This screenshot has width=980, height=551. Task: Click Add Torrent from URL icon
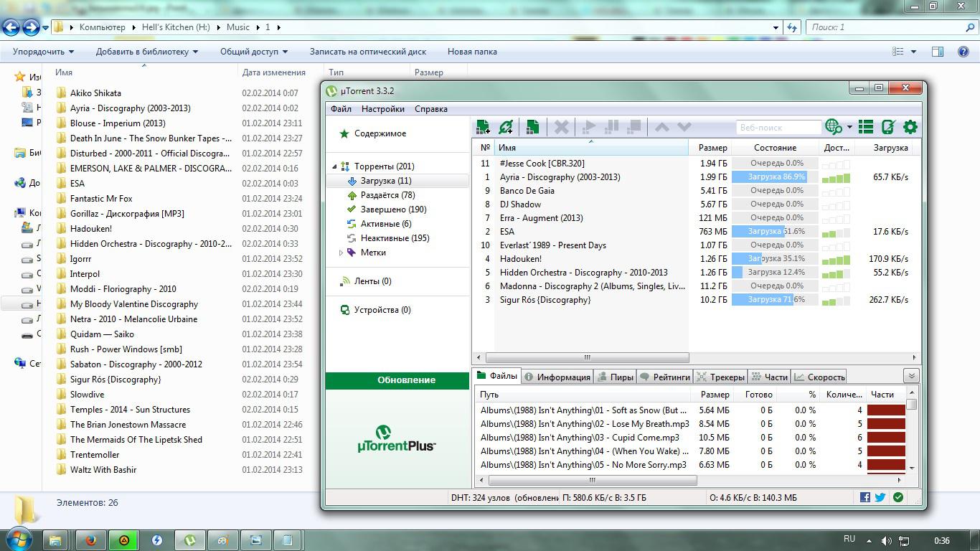506,127
